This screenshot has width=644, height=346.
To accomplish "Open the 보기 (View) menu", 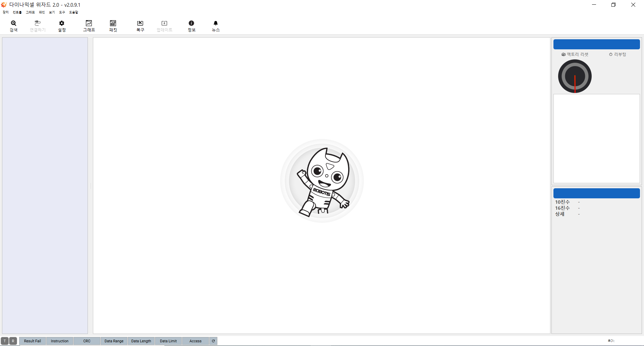I will coord(52,12).
